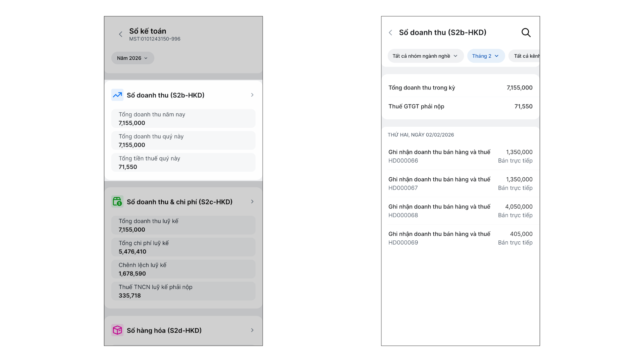
Task: Click Tổng doanh thu năm nay card
Action: coord(183,119)
